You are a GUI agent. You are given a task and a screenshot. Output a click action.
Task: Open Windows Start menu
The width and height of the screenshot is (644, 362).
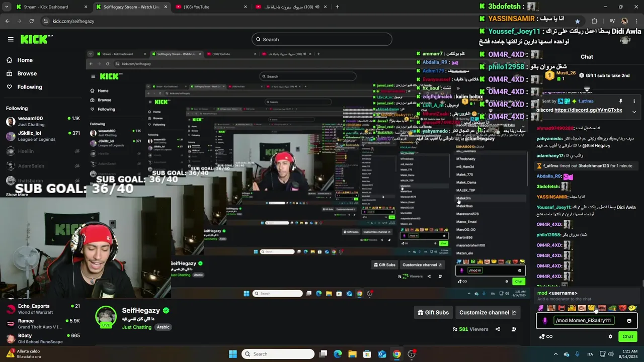coord(233,354)
